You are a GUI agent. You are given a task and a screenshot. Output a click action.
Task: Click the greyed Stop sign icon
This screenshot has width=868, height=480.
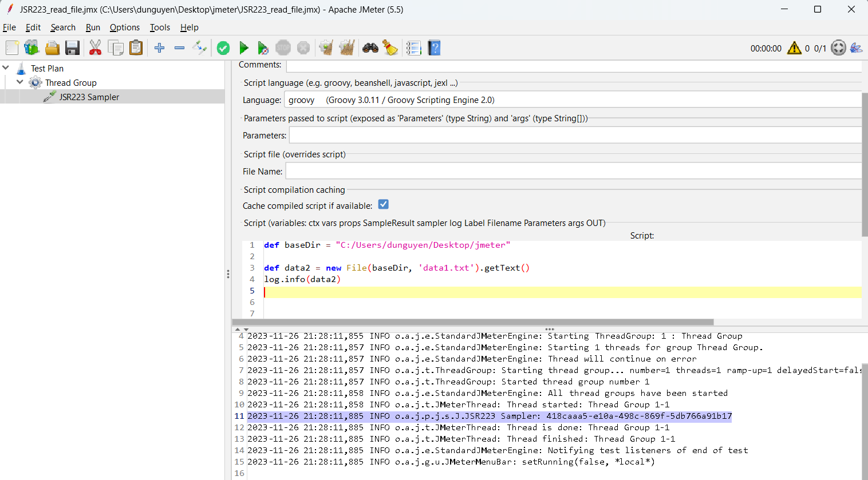(283, 48)
